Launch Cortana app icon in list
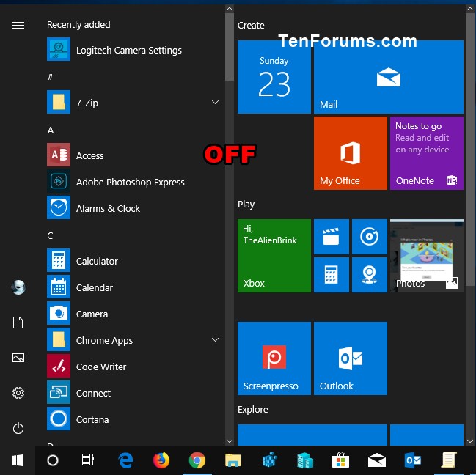Screen dimensions: 476x475 point(59,419)
